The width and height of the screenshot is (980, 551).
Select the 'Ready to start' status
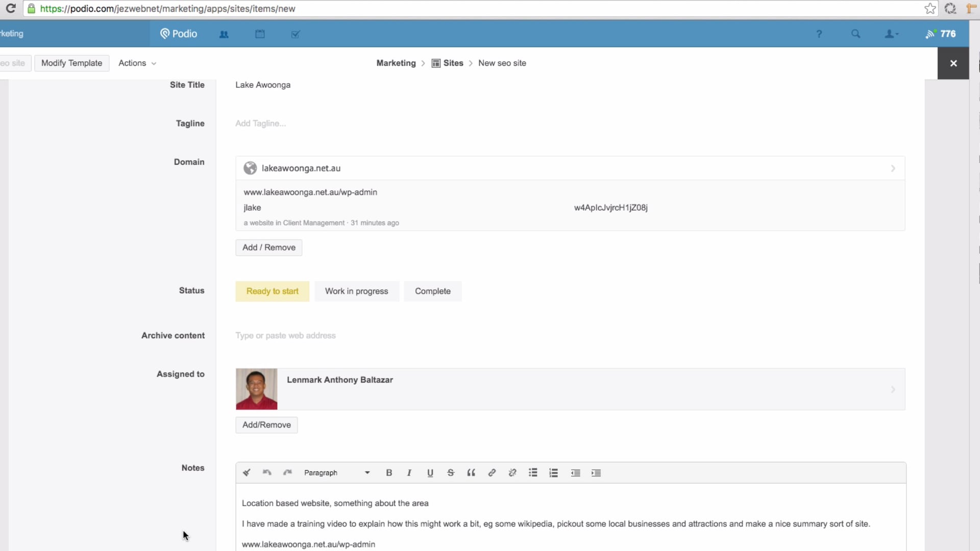pos(272,291)
